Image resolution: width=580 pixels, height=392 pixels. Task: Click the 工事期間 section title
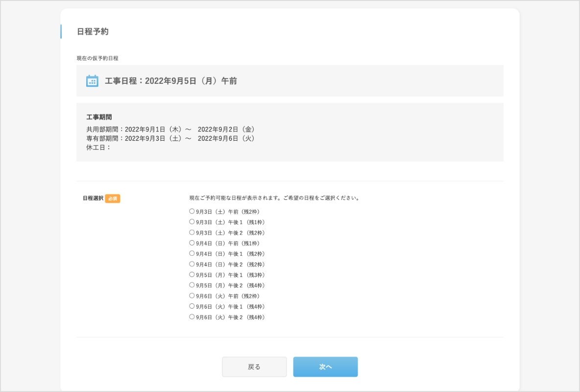click(x=99, y=117)
